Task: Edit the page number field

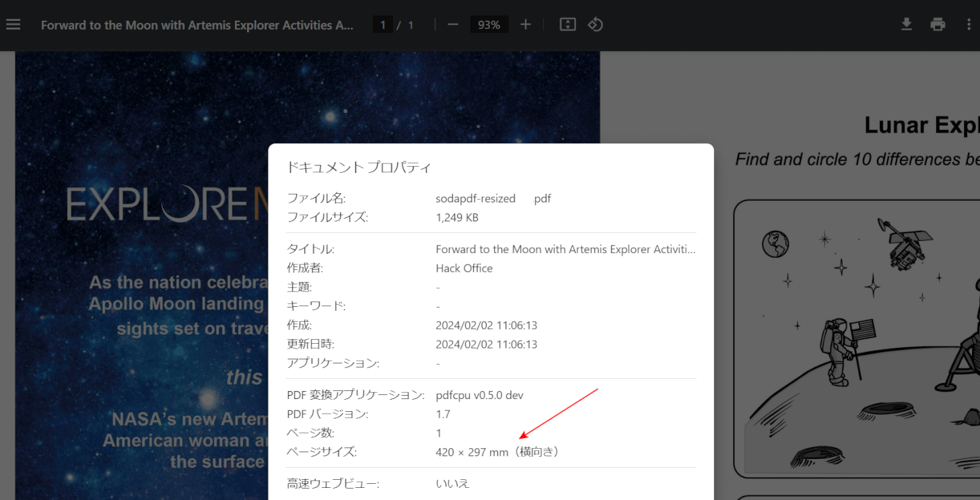Action: pyautogui.click(x=383, y=25)
